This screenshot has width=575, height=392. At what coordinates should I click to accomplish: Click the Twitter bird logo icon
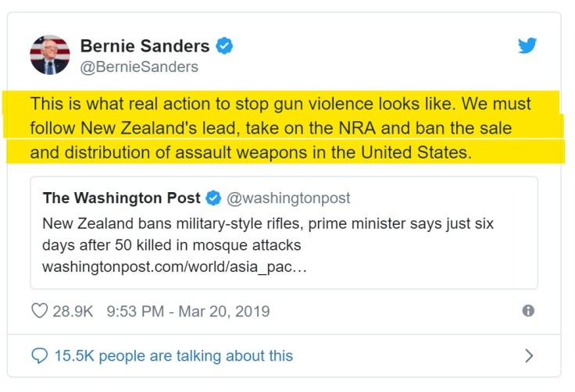point(527,45)
